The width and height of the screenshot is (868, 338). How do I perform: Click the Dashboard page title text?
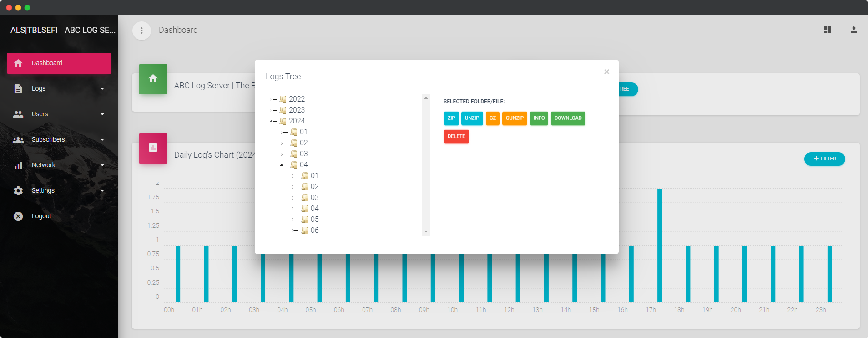(178, 30)
